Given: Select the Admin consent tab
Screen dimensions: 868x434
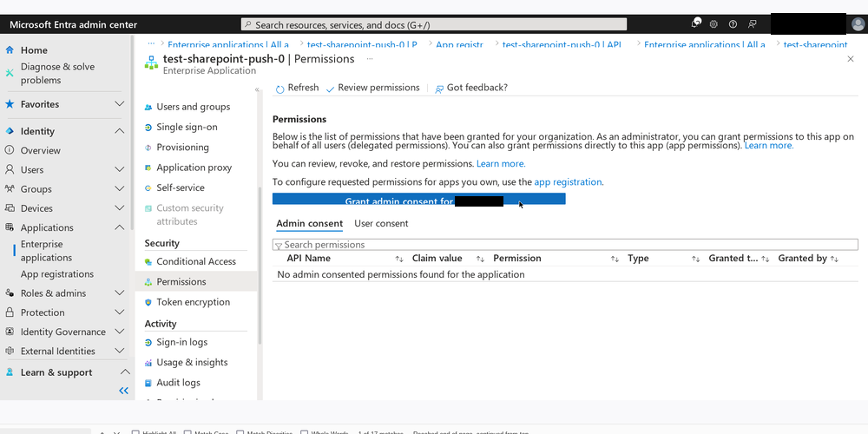Looking at the screenshot, I should point(310,224).
